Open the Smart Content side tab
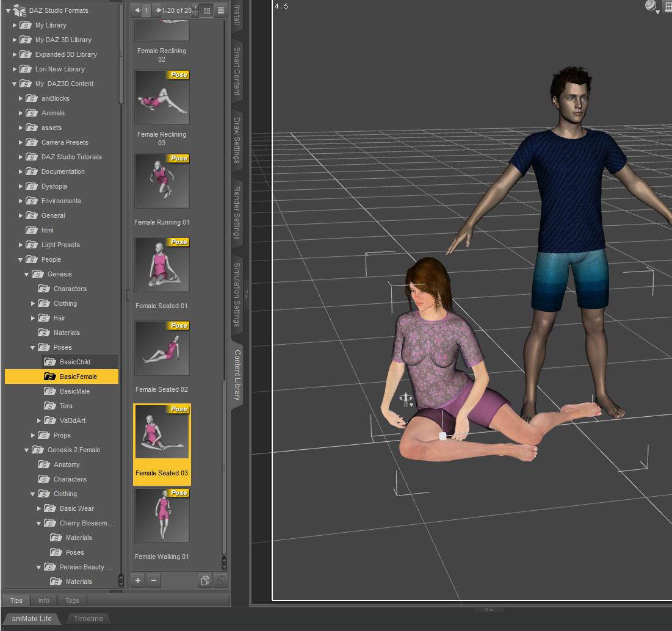The image size is (672, 631). click(x=237, y=71)
